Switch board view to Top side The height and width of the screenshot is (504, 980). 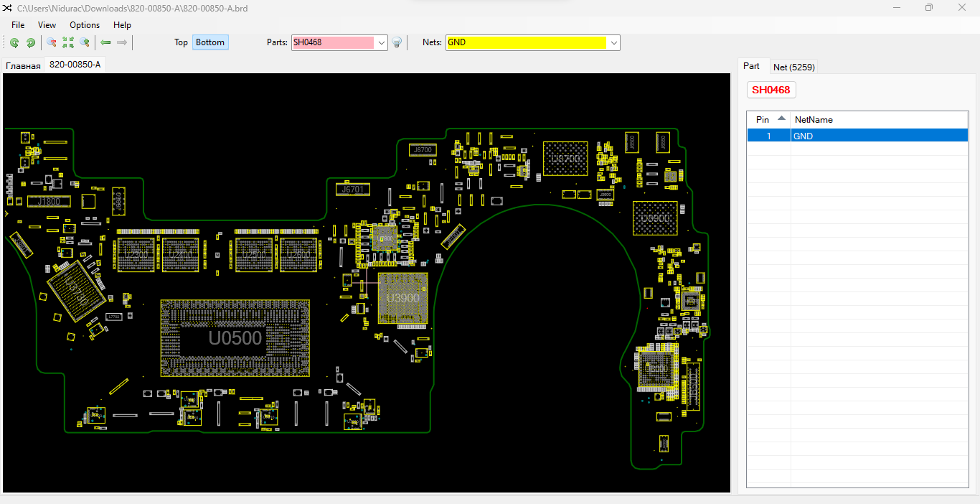(x=181, y=42)
